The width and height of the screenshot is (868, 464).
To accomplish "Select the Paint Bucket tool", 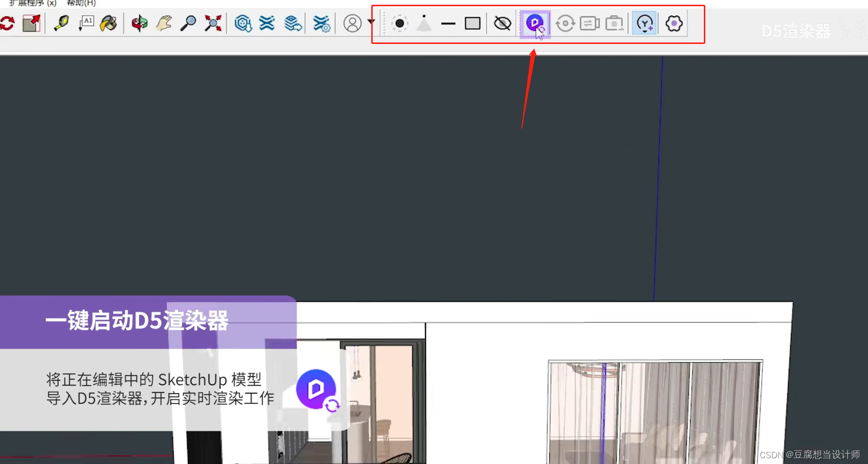I will click(x=108, y=23).
